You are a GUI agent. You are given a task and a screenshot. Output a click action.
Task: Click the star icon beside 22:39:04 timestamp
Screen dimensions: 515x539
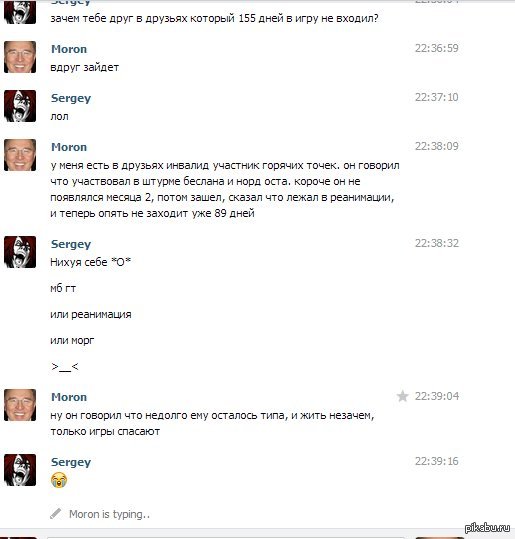[402, 396]
